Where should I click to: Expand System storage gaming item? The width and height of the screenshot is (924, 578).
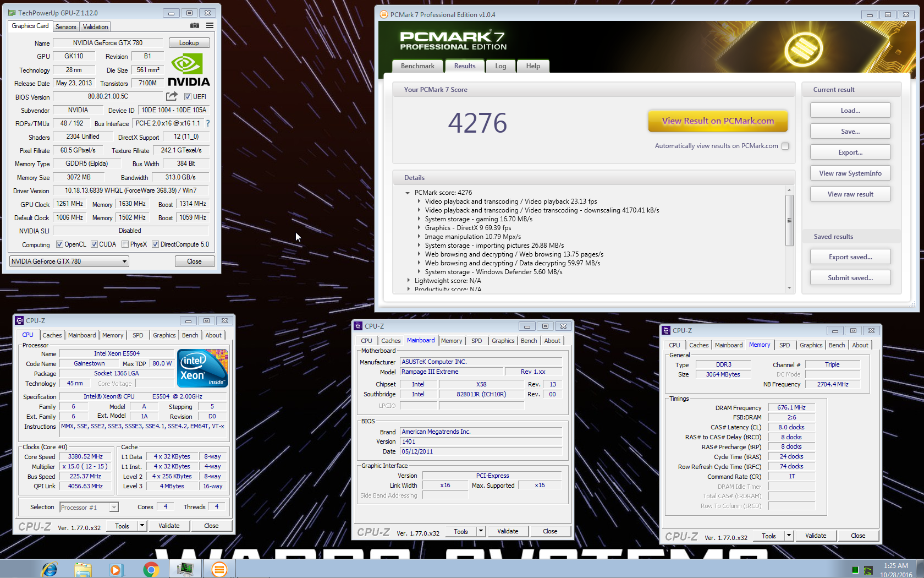click(419, 219)
